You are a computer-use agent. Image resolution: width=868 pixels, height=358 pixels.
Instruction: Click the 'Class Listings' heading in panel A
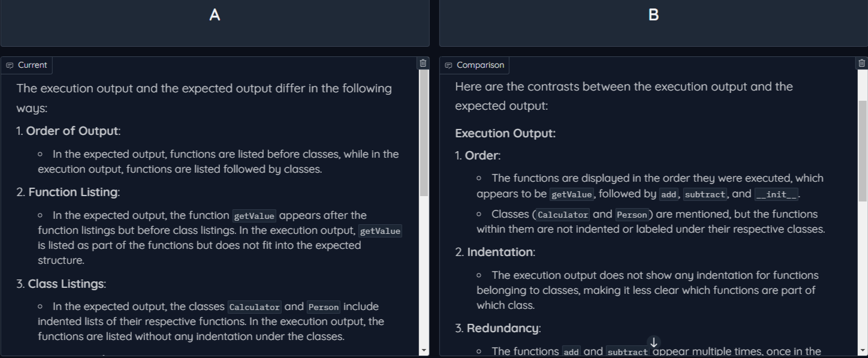[67, 284]
